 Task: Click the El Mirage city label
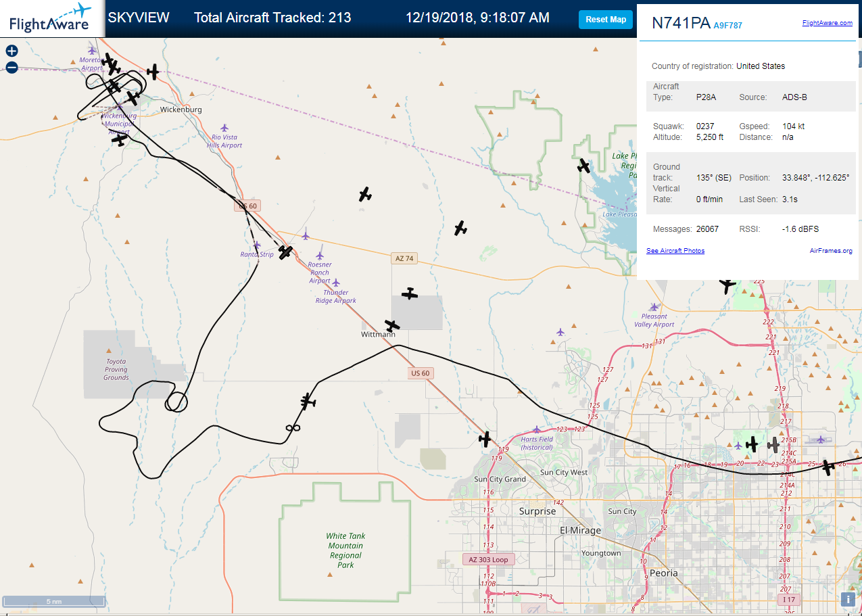[580, 530]
